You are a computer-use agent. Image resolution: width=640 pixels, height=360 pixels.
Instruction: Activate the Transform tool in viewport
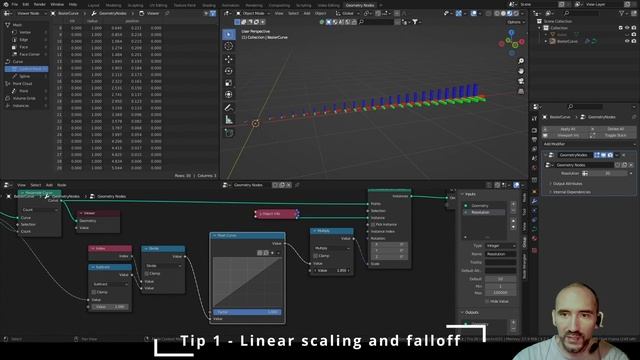click(x=229, y=94)
